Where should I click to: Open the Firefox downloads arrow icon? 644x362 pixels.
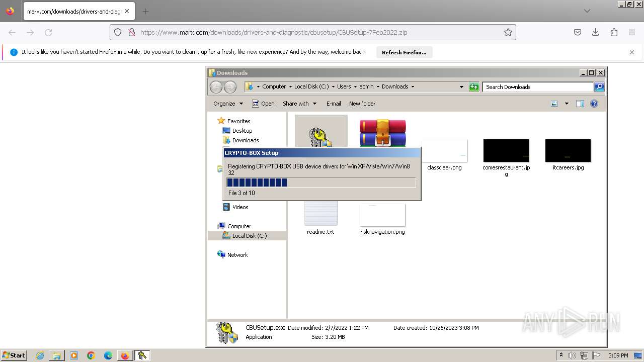(x=596, y=32)
